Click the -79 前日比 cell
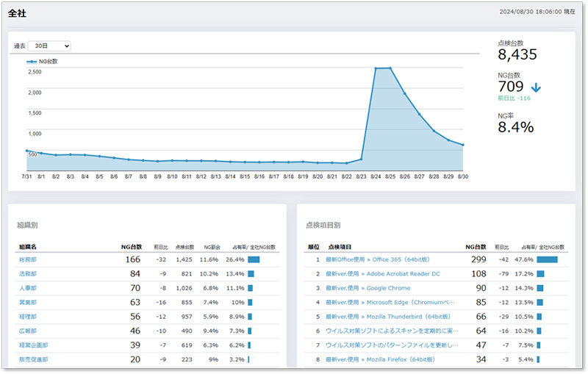 point(503,273)
